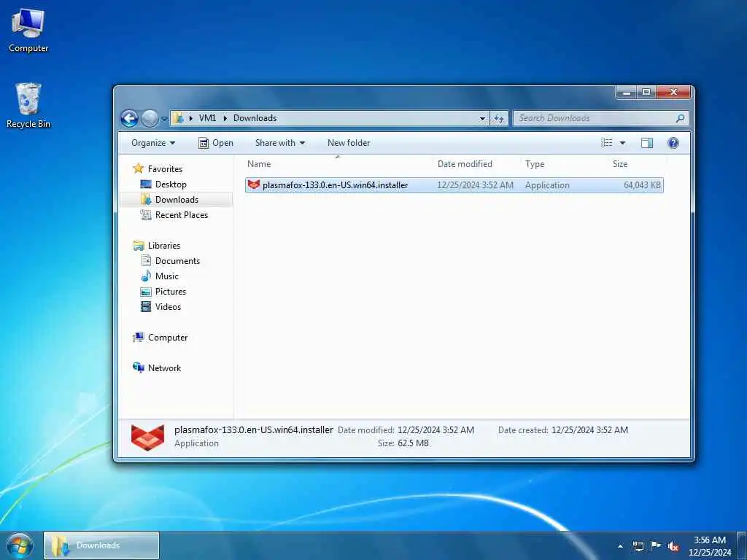The height and width of the screenshot is (560, 747).
Task: Click the Show desktop strip
Action: coord(742,546)
